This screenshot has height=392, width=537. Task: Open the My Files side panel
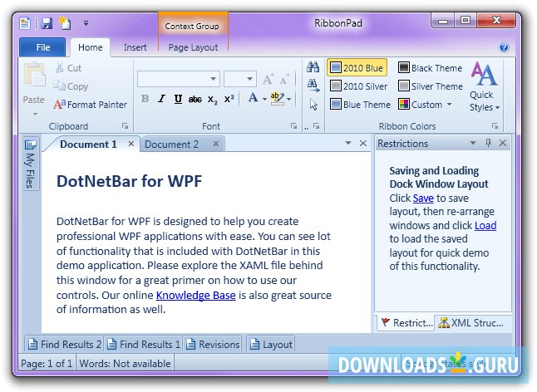tap(31, 164)
